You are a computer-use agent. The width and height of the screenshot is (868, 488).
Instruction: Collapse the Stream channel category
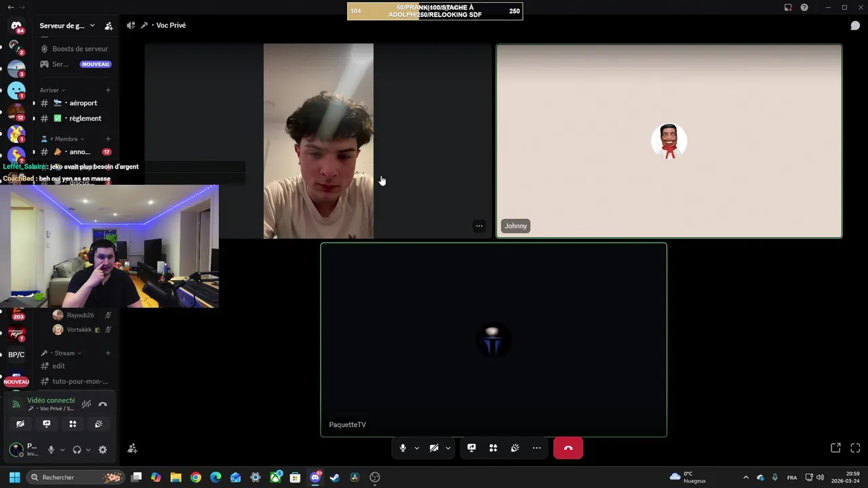pyautogui.click(x=61, y=353)
